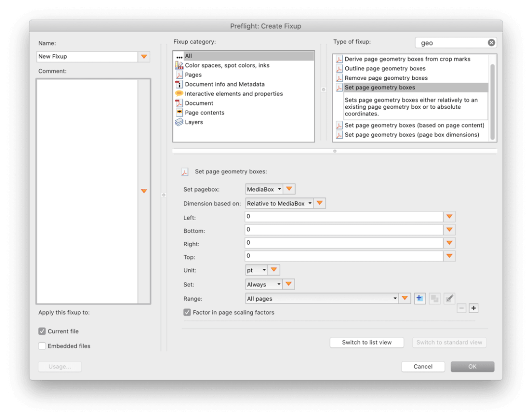Click the duplicate range icon
532x419 pixels.
434,298
